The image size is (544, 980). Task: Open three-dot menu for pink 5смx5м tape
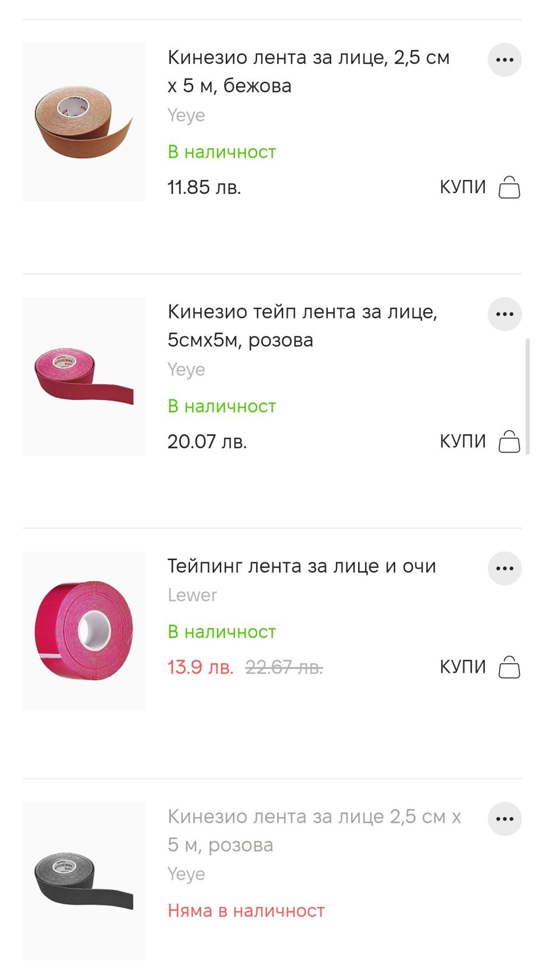504,314
